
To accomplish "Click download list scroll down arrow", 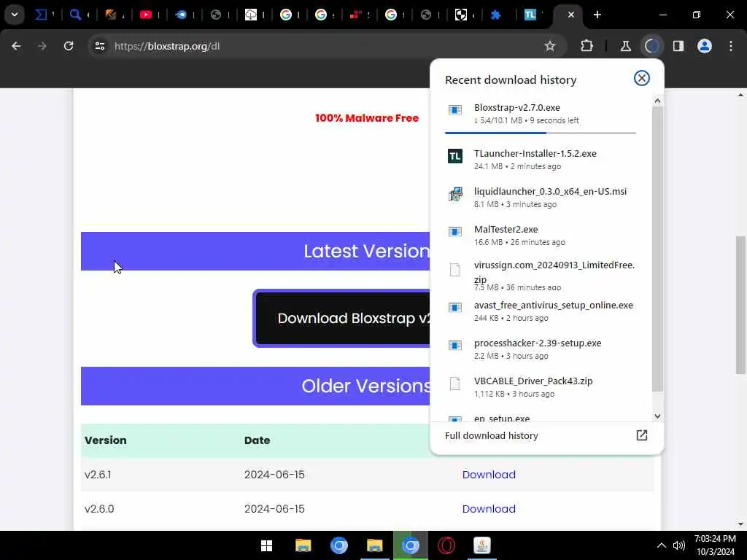I will [657, 416].
